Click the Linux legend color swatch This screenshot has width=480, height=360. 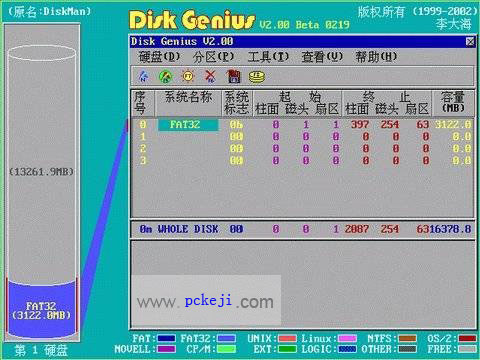347,339
